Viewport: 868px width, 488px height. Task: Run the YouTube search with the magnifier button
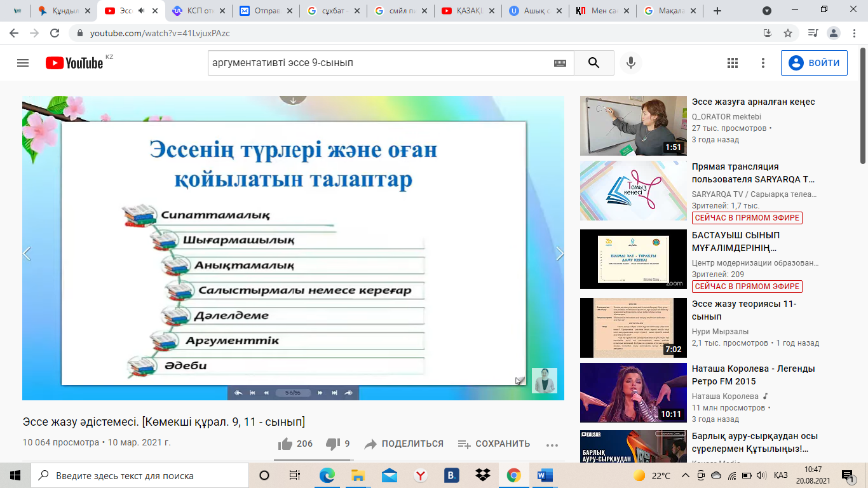pyautogui.click(x=593, y=63)
